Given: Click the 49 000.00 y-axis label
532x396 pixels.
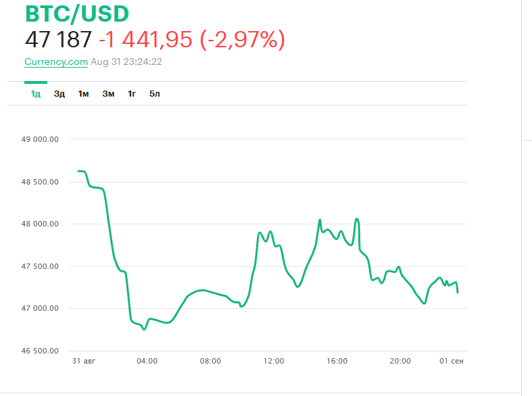Looking at the screenshot, I should point(41,140).
